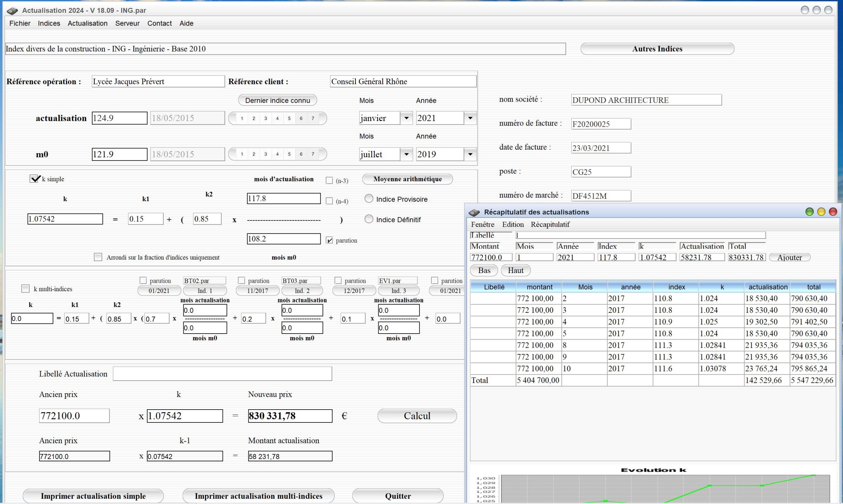
Task: Click the Haut navigation icon
Action: (515, 270)
